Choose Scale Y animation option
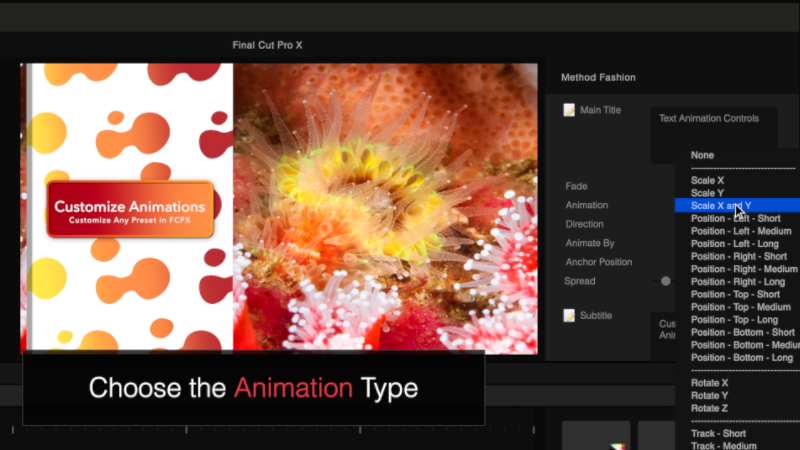 click(x=707, y=193)
